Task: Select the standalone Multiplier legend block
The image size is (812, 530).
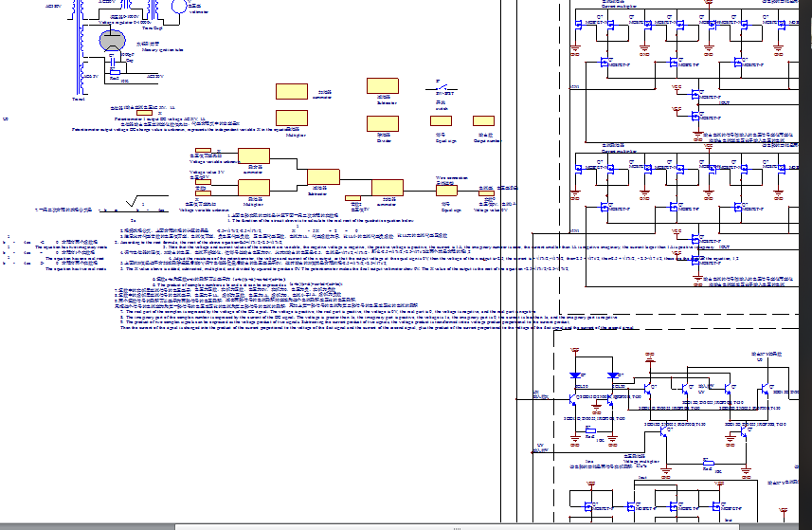Action: pos(291,118)
